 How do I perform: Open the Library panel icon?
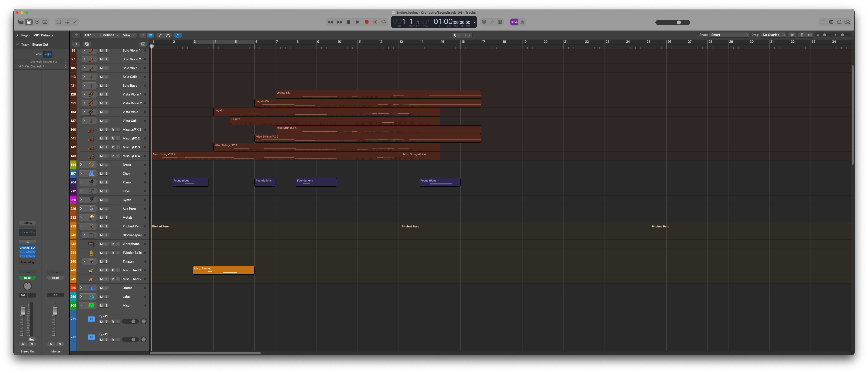click(x=21, y=22)
